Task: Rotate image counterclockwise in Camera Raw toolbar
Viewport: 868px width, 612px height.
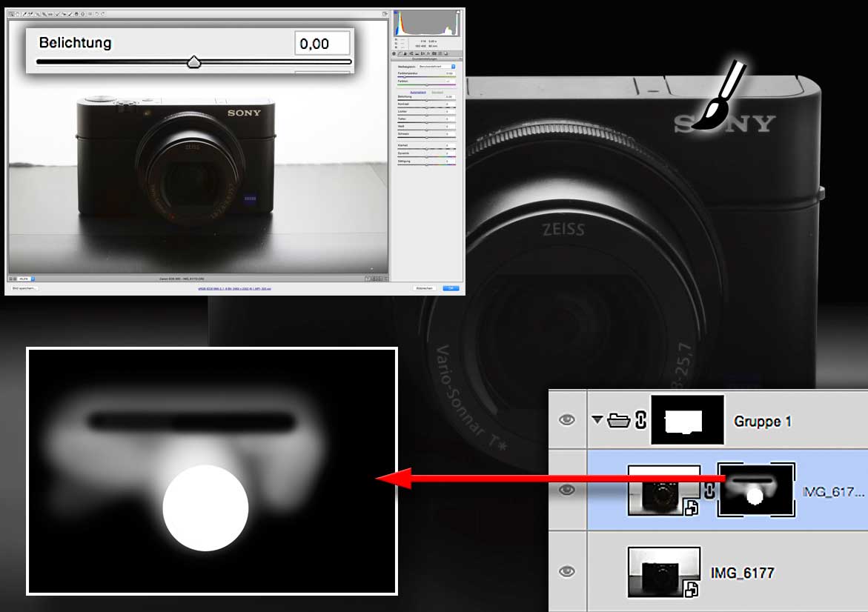Action: (x=97, y=14)
